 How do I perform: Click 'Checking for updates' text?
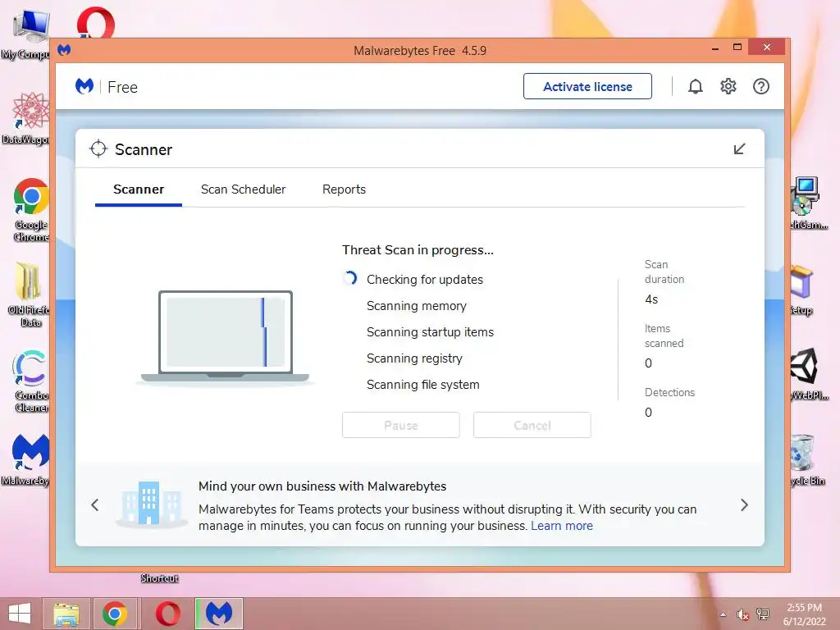(425, 280)
